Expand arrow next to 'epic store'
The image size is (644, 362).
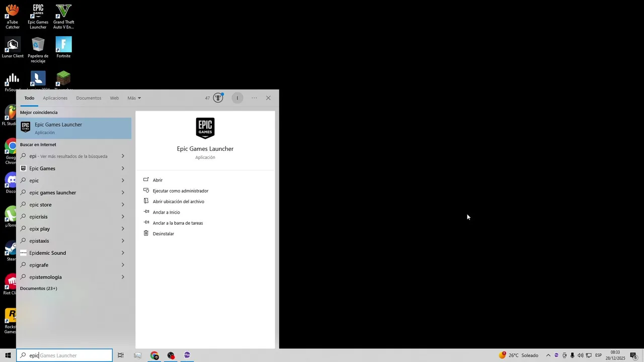tap(123, 205)
